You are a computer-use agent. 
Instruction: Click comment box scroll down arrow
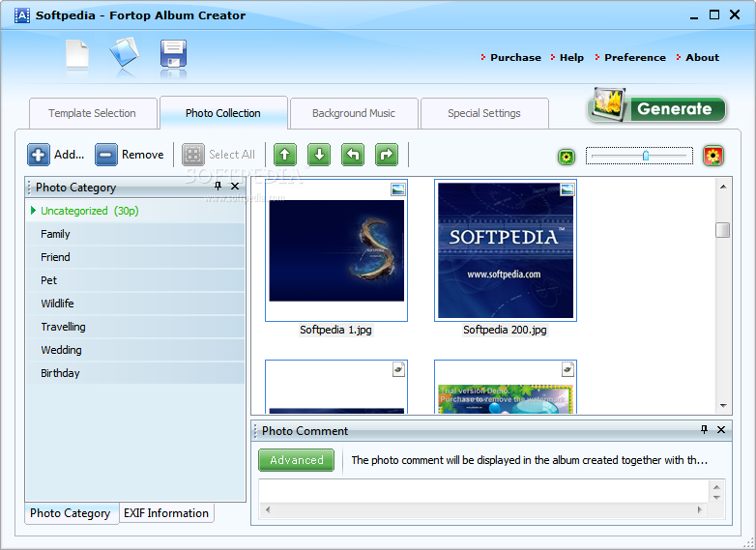[x=717, y=498]
